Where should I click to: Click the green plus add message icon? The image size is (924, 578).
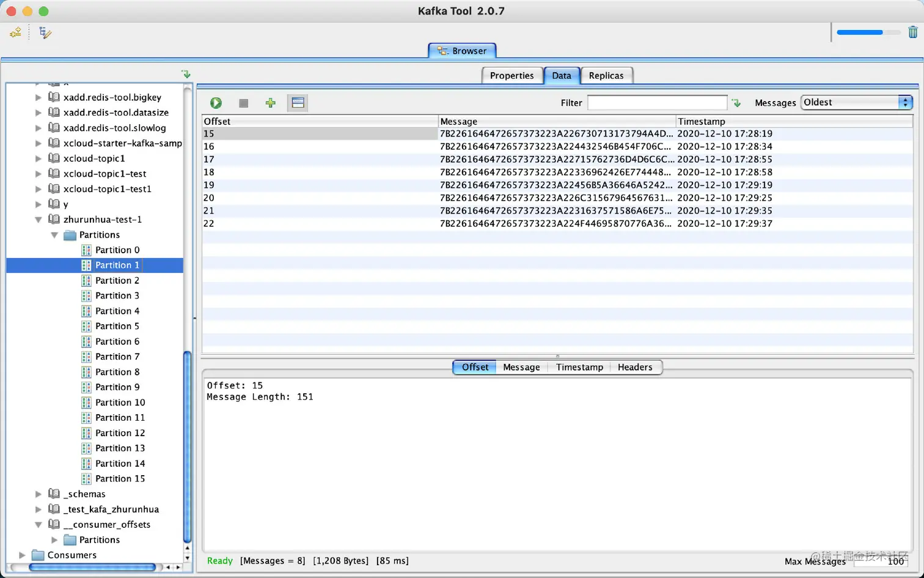(x=270, y=103)
